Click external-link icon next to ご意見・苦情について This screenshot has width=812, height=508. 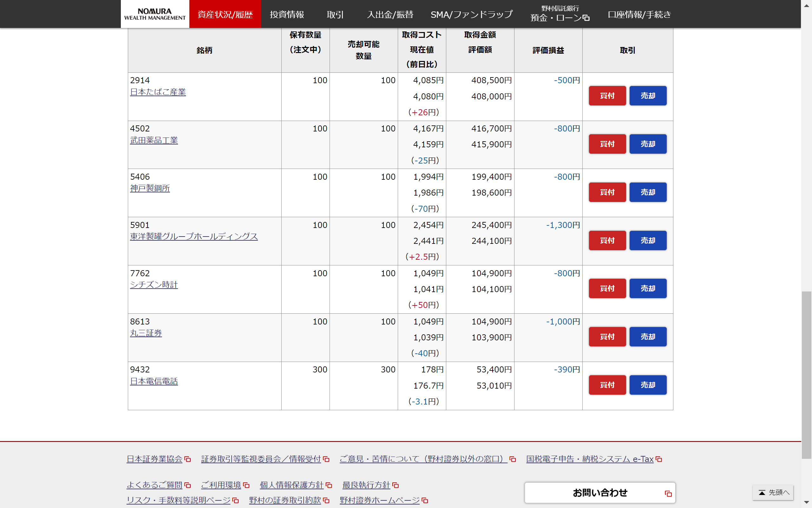tap(513, 459)
